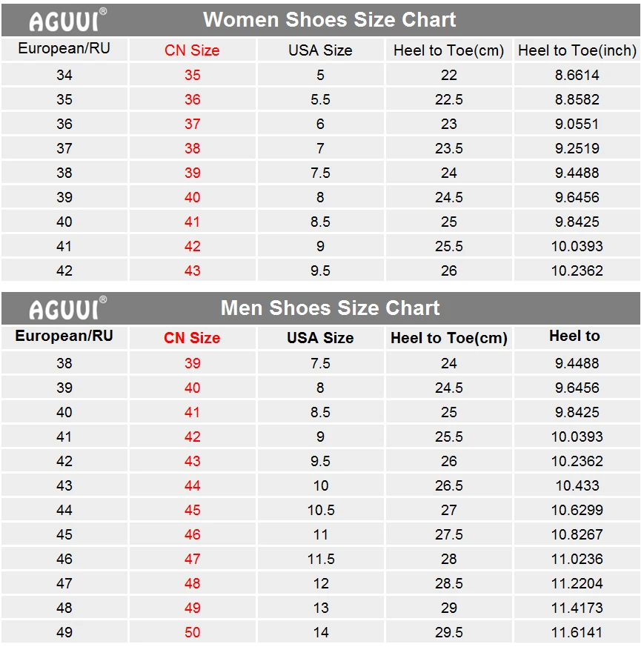Viewport: 644px width, 647px height.
Task: Select the European/RU header of the Men chart
Action: [64, 336]
